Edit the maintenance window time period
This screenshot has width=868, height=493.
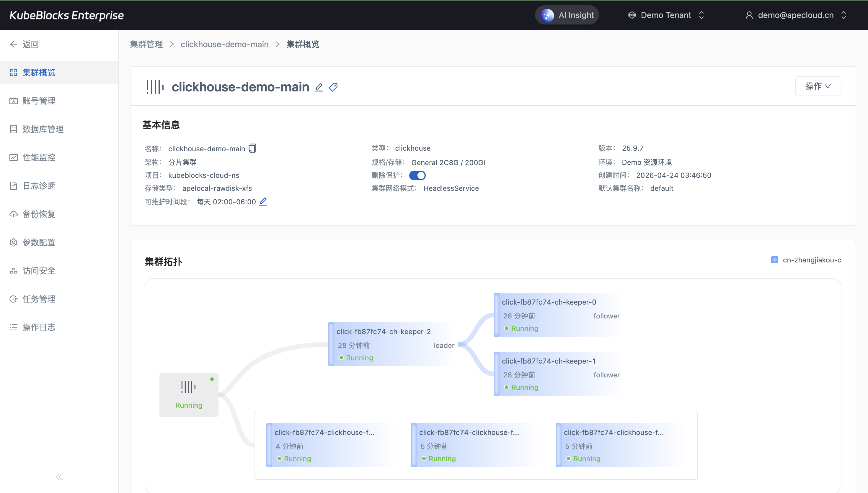[x=263, y=201]
